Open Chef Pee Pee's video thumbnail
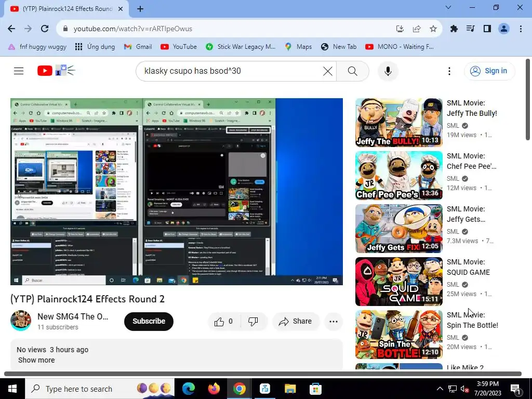Screen dimensions: 532x399 (398, 176)
